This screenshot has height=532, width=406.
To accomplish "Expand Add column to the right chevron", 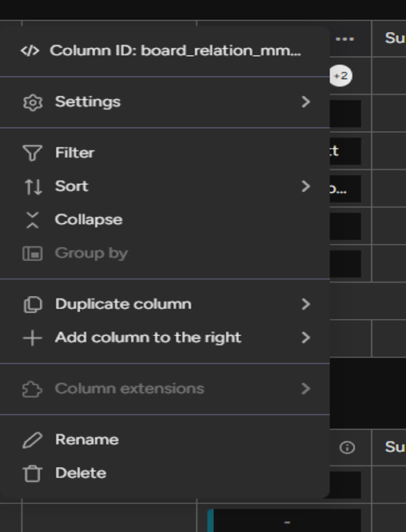I will click(x=305, y=338).
